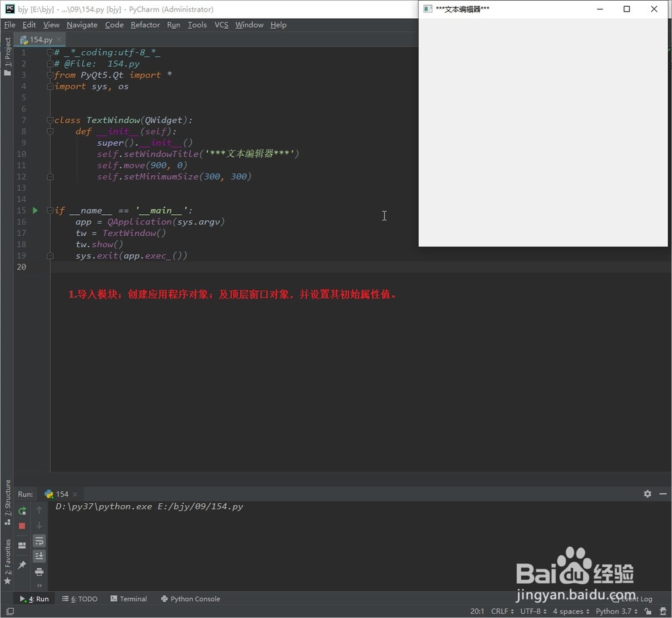Open the inspections profile icon in the status bar
The image size is (672, 618).
664,611
